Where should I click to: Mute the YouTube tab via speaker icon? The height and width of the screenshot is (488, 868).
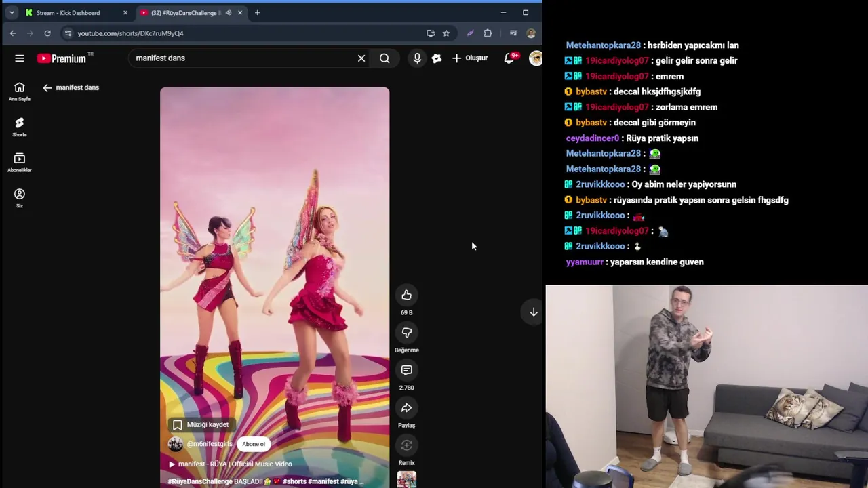click(x=229, y=13)
